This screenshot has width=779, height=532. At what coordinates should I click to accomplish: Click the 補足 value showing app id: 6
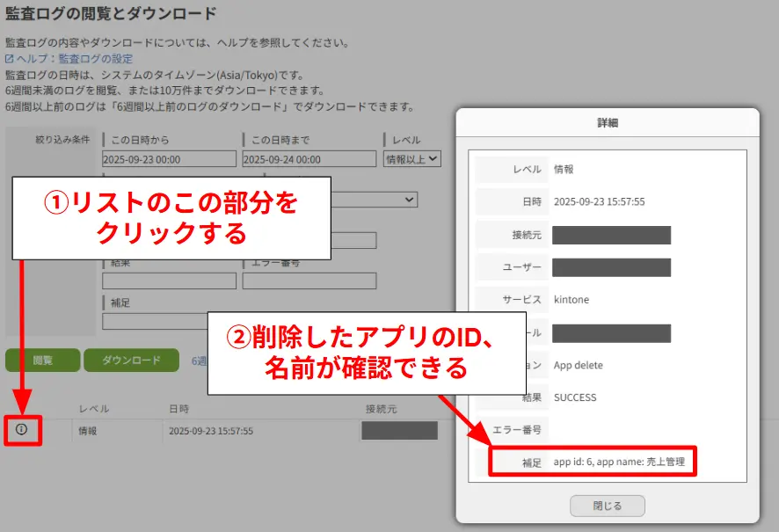click(619, 462)
